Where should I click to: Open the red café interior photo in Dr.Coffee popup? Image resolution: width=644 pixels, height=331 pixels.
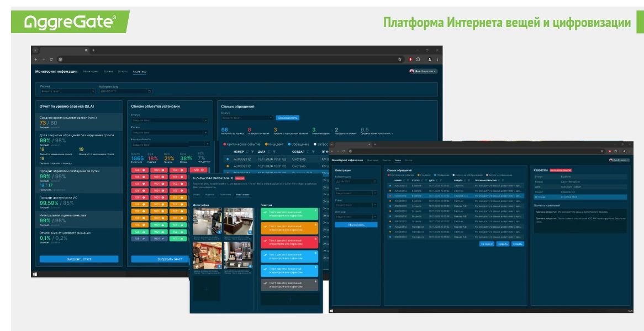click(x=208, y=255)
